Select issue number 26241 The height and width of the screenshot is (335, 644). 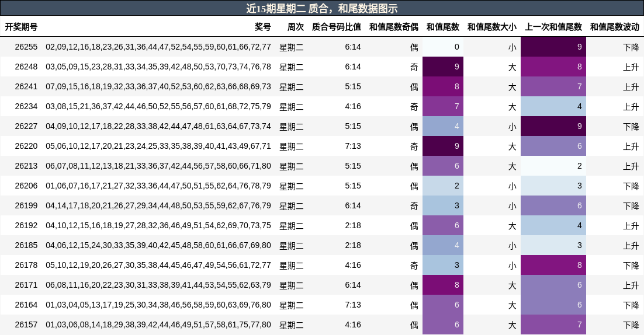[x=26, y=87]
